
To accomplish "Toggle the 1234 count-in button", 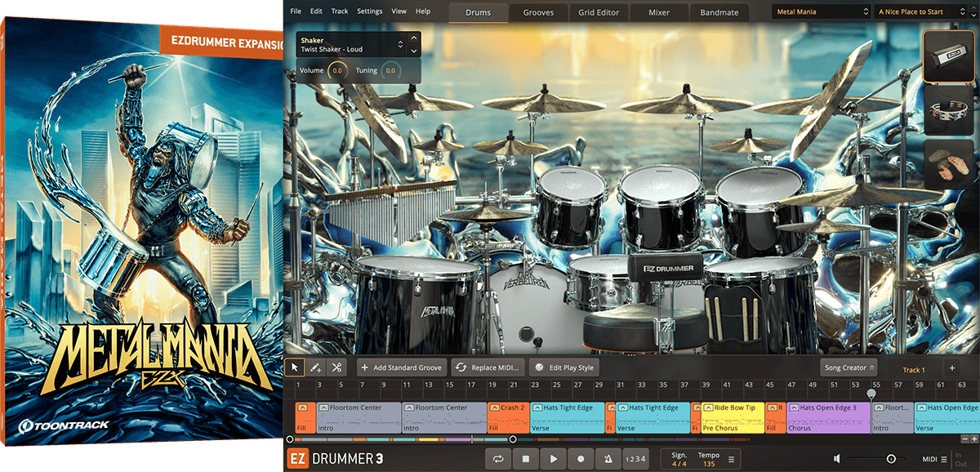I will coord(635,459).
